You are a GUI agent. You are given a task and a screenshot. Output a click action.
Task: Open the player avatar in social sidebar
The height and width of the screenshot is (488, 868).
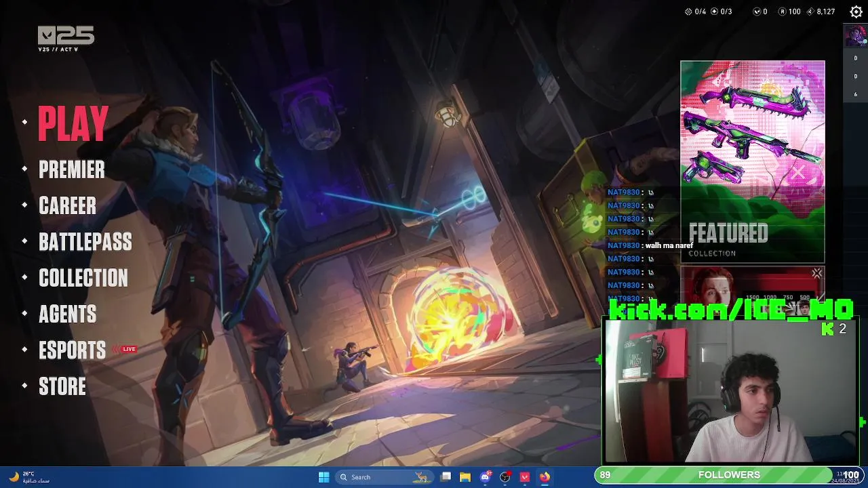855,35
